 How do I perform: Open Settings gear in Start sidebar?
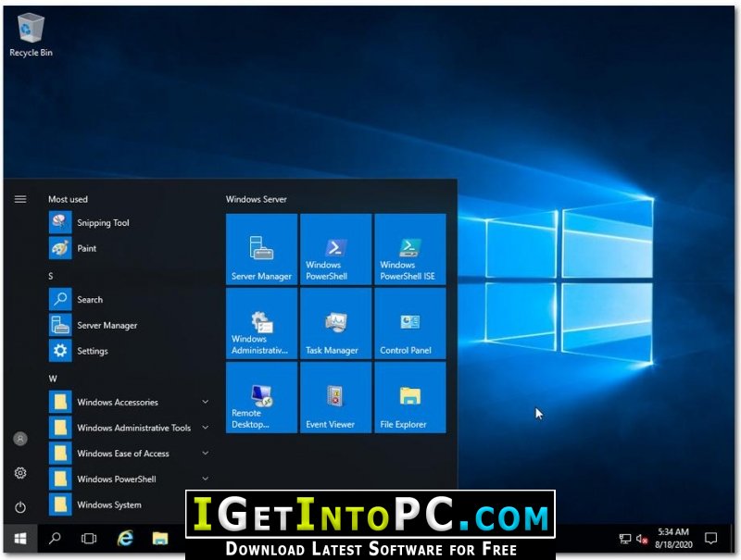coord(20,473)
